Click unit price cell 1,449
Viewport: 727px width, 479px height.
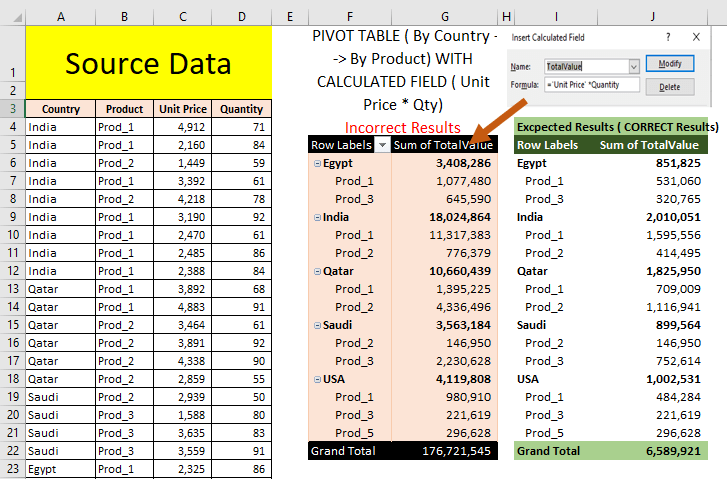pos(183,163)
